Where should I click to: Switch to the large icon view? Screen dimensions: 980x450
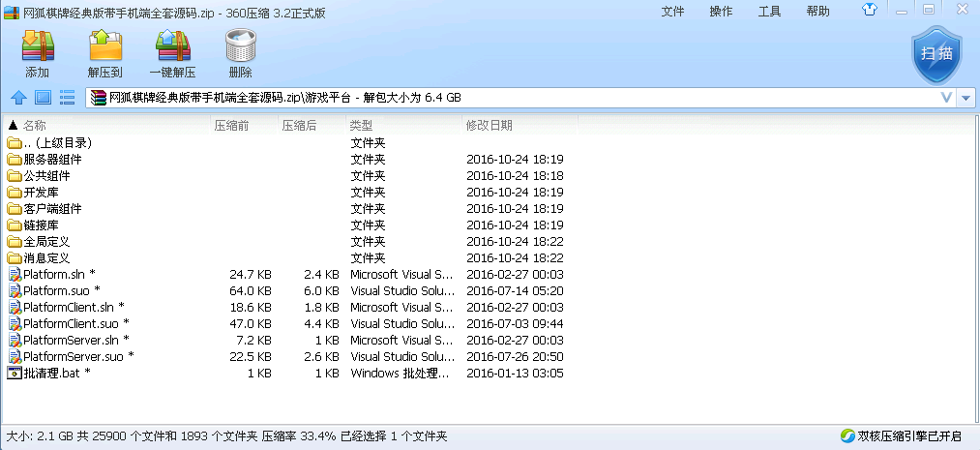(43, 97)
